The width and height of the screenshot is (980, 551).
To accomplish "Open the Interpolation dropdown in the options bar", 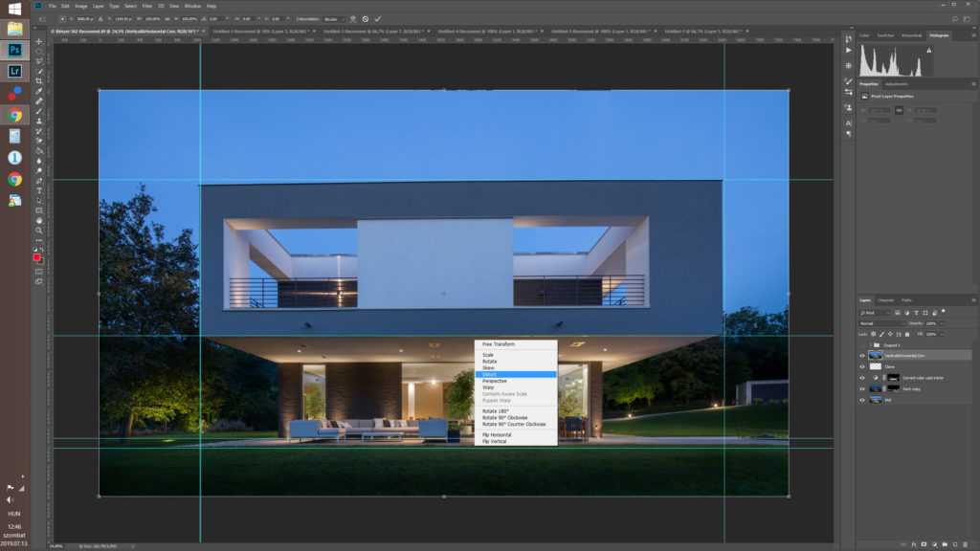I will (331, 18).
